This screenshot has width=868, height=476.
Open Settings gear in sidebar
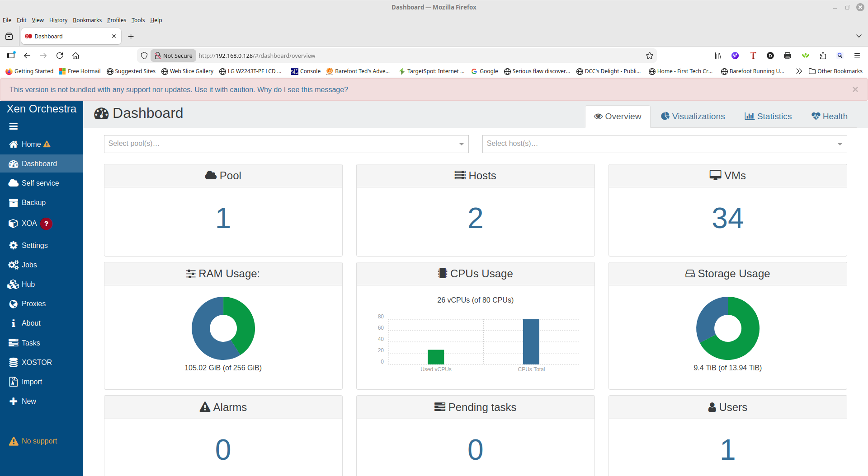tap(34, 245)
